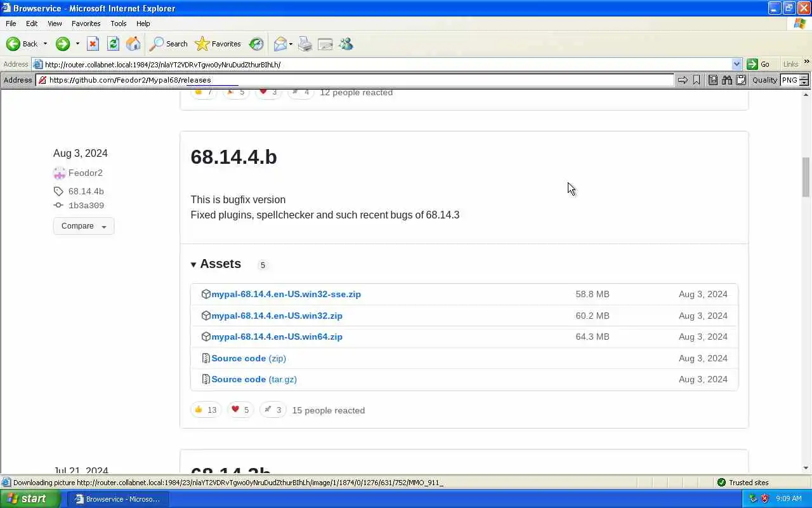Click the first system tray icon left of the red shield

point(753,498)
